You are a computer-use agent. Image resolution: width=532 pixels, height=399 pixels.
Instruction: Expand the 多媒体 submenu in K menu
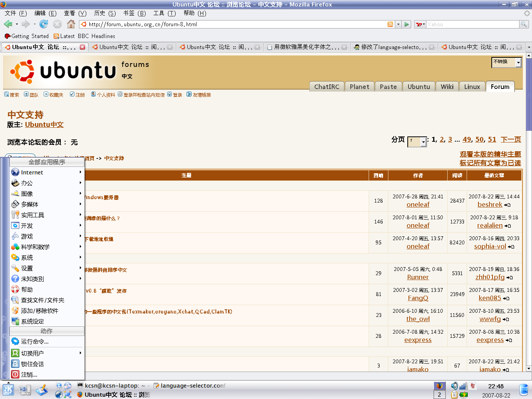coord(47,204)
